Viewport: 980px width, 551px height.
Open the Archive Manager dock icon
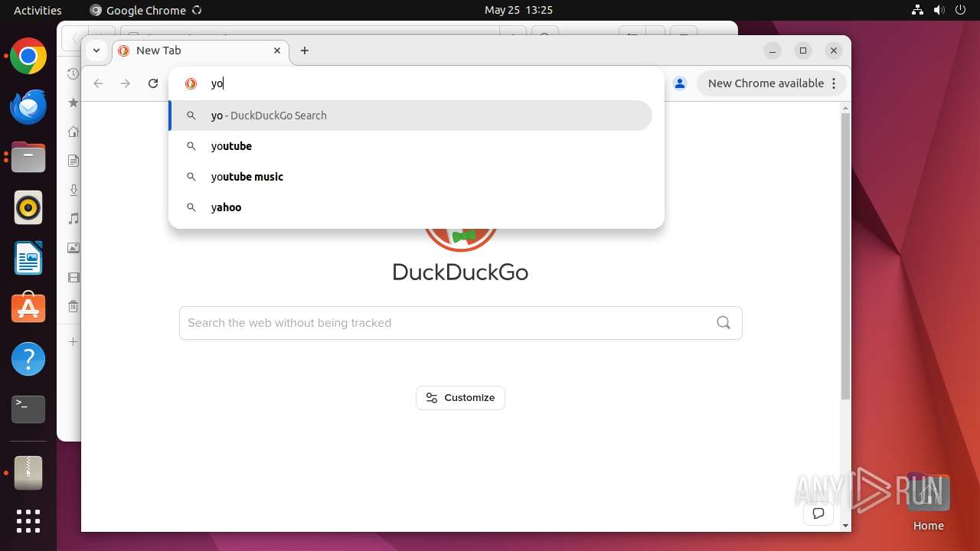(x=28, y=474)
